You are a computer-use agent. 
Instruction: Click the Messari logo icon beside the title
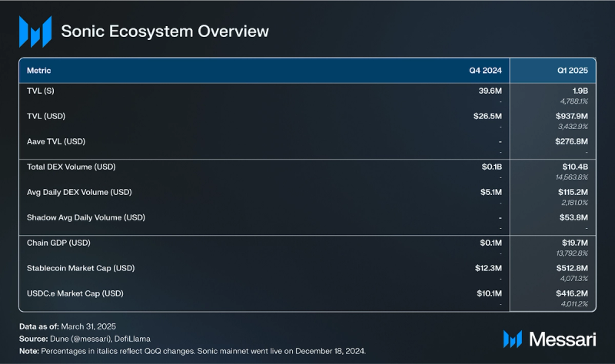[35, 31]
